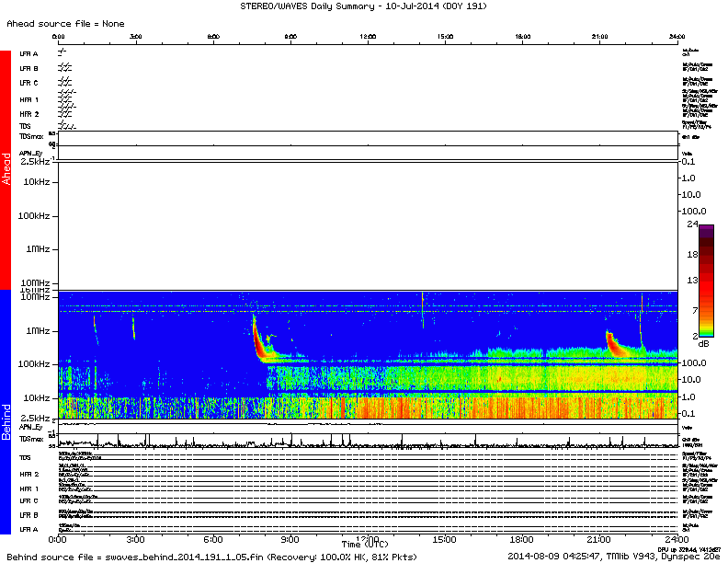The width and height of the screenshot is (728, 563).
Task: Click the 24:00 label on bottom time axis
Action: pos(677,540)
